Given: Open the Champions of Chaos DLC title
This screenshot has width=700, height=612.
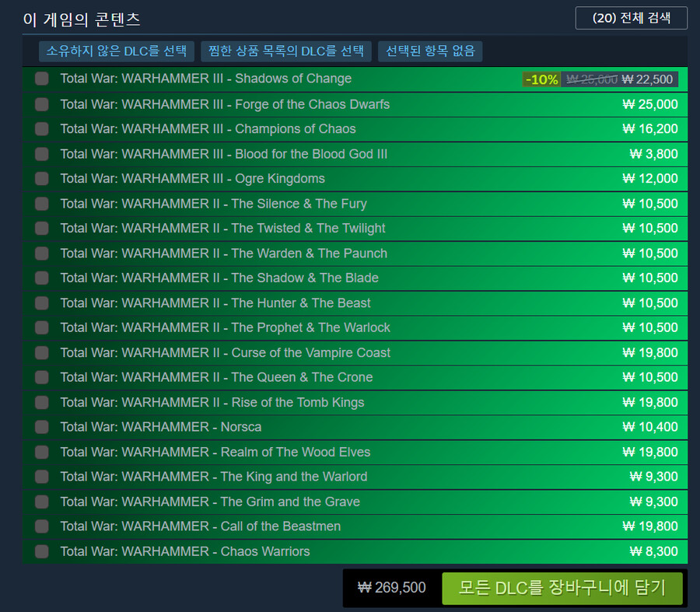Looking at the screenshot, I should pyautogui.click(x=208, y=129).
